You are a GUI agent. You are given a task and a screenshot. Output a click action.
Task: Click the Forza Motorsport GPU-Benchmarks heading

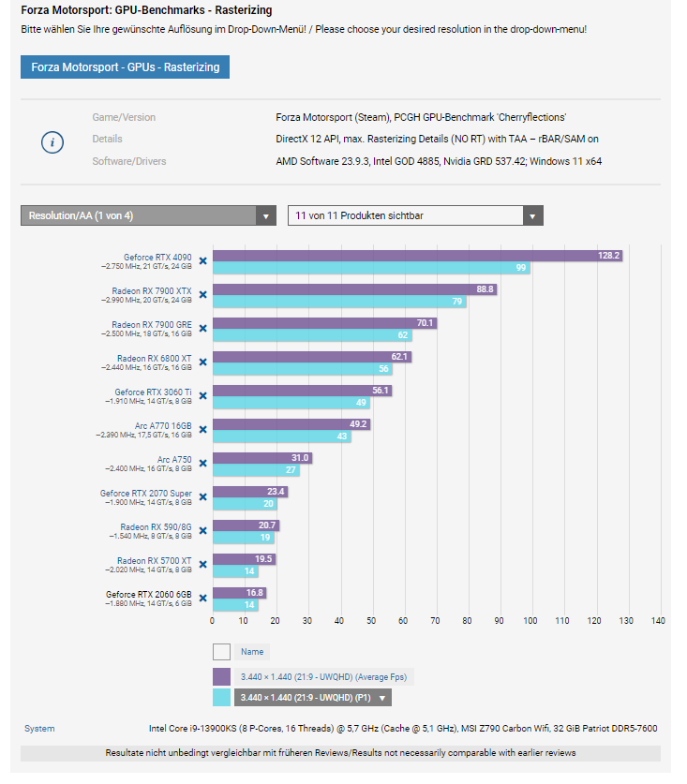point(146,10)
